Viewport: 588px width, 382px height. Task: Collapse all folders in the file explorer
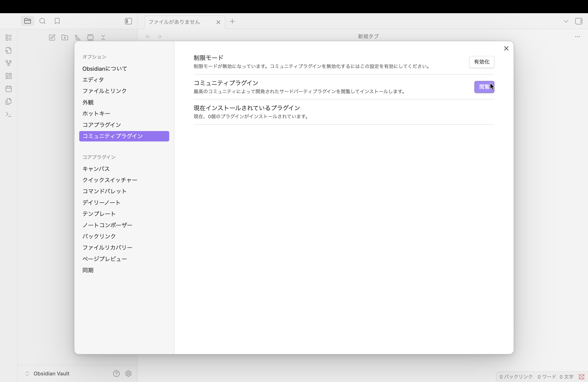point(103,37)
